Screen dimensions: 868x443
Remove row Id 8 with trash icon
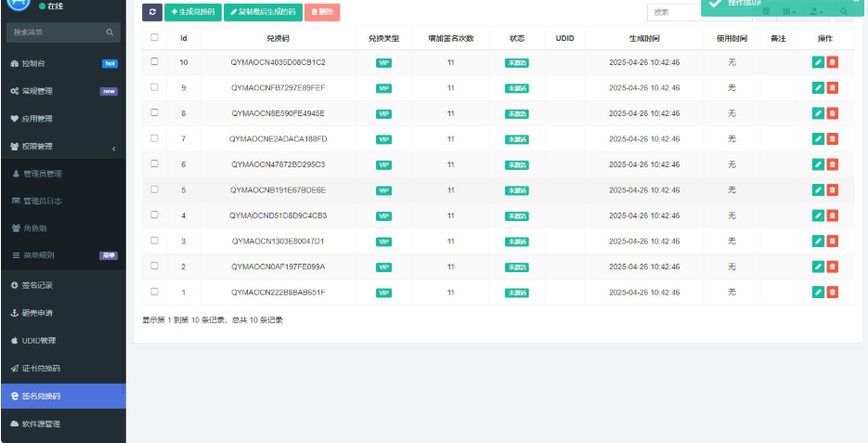point(832,113)
